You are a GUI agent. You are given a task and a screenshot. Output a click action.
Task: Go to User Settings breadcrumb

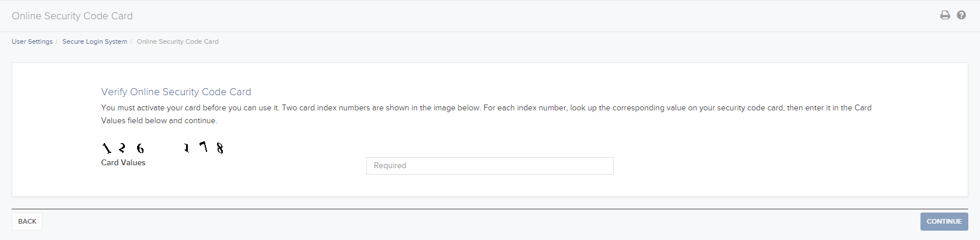pos(32,41)
